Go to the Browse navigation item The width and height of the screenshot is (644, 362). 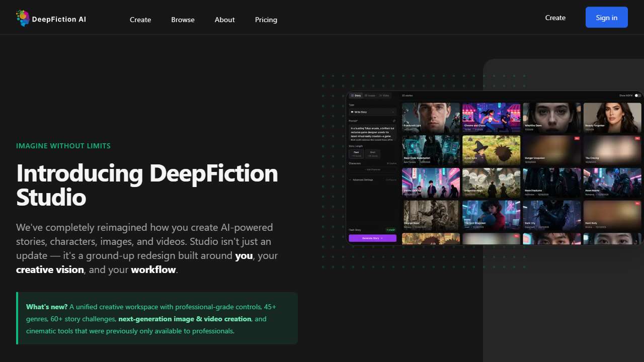click(x=183, y=20)
